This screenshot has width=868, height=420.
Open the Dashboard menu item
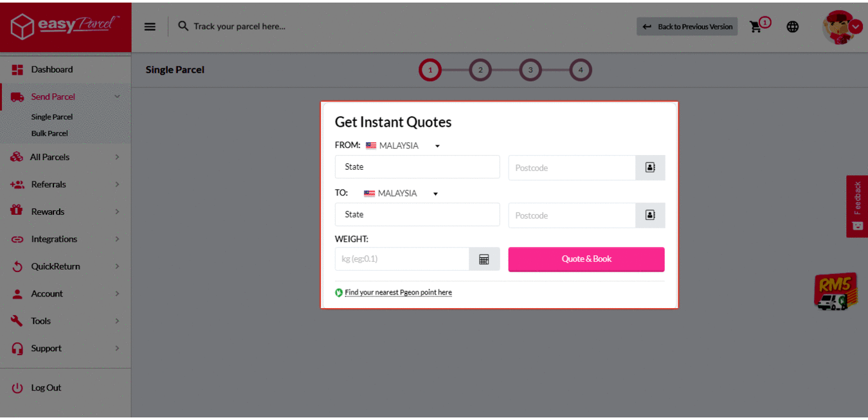tap(52, 69)
